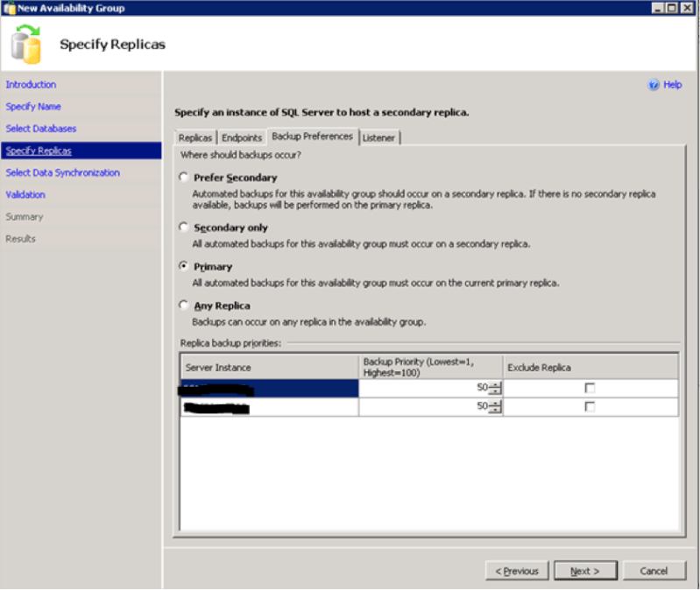The height and width of the screenshot is (590, 700).
Task: Click first row backup priority value field
Action: [424, 388]
